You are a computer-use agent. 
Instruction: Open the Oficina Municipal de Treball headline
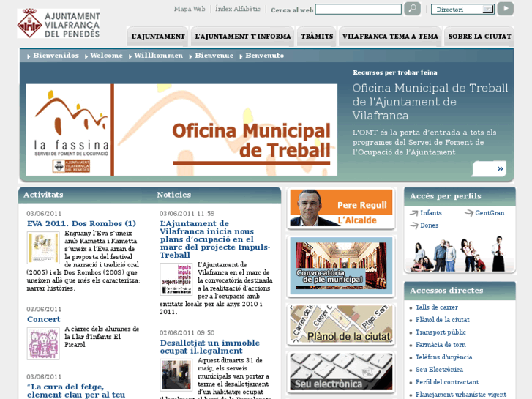point(430,102)
